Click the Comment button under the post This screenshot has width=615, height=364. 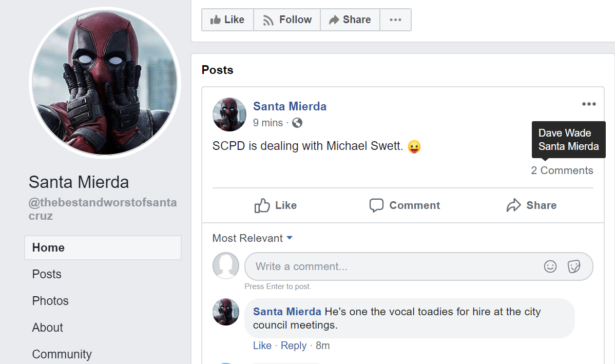point(405,205)
